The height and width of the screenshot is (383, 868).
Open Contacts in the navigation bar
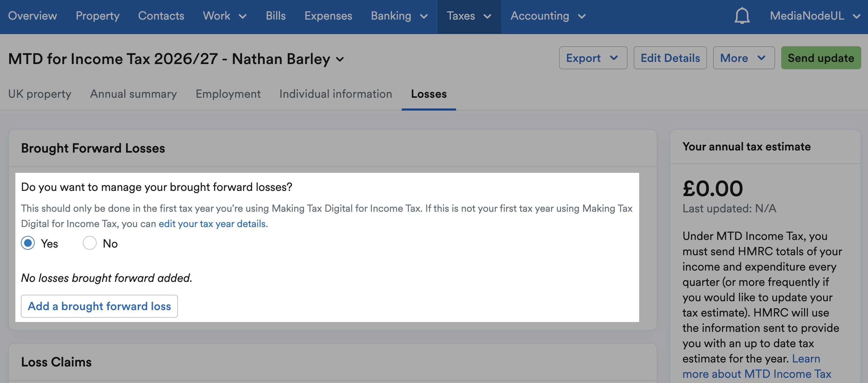161,16
